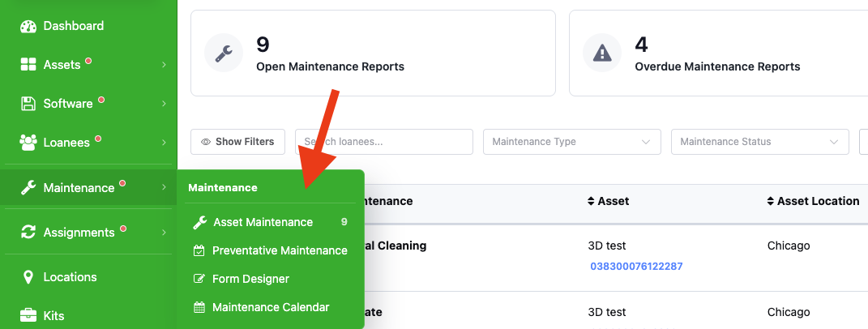Image resolution: width=868 pixels, height=329 pixels.
Task: Click 3D test in the first table row
Action: [x=607, y=246]
